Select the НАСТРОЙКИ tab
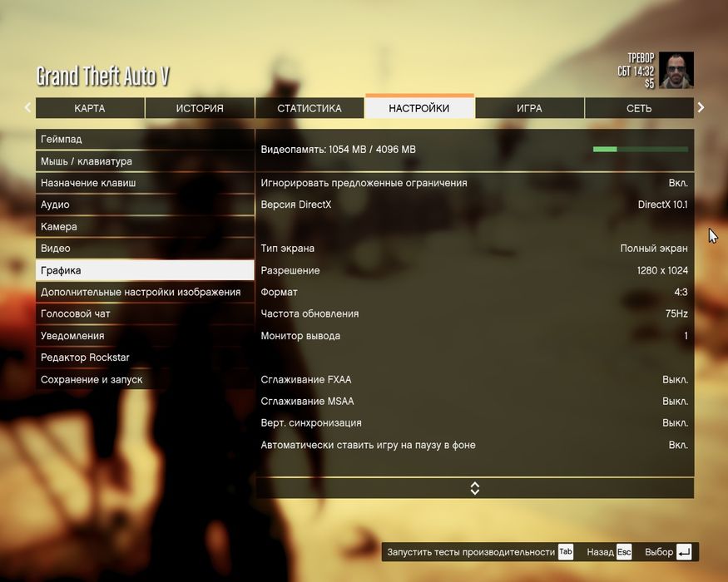728x582 pixels. pyautogui.click(x=419, y=107)
